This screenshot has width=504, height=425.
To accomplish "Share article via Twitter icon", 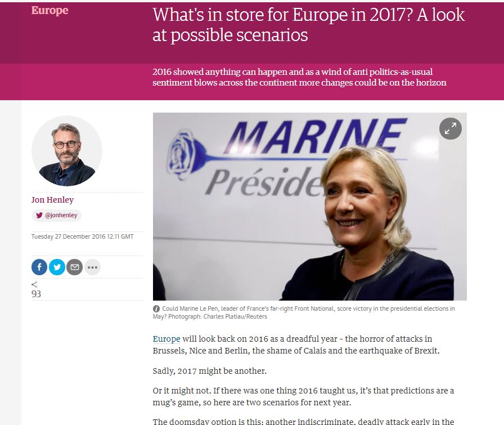I will coord(57,267).
